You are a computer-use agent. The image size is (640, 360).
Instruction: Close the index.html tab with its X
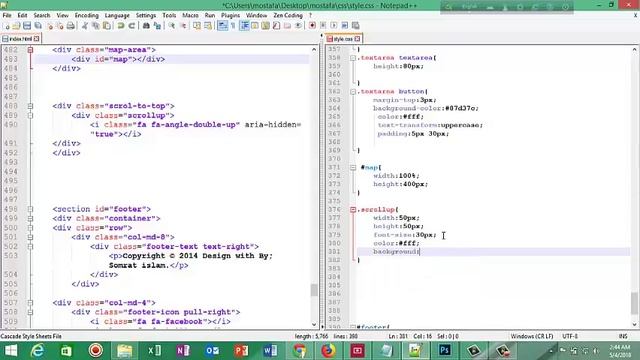(x=36, y=39)
